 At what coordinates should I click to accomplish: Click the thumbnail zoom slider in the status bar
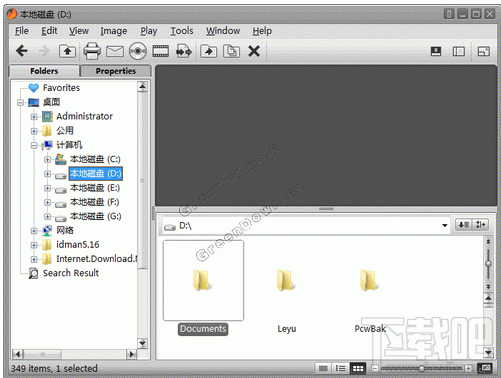pos(421,368)
